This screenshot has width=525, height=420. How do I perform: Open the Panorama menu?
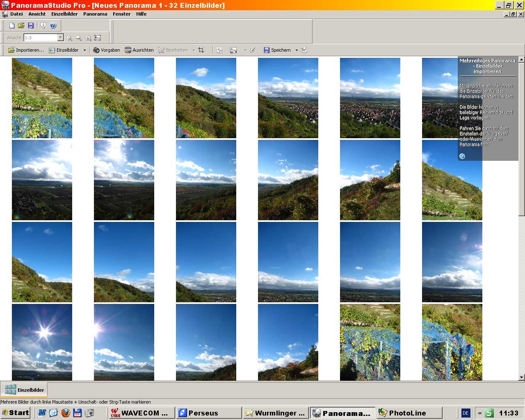tap(95, 14)
